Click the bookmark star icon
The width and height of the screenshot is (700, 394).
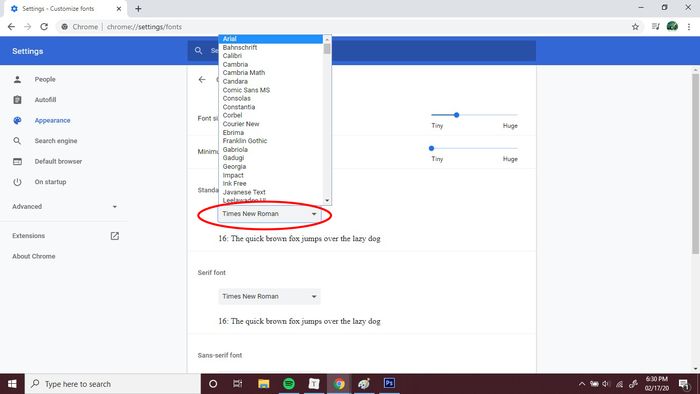point(635,27)
